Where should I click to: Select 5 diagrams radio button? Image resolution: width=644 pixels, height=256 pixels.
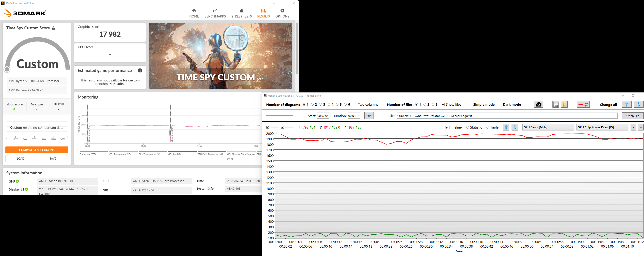337,104
